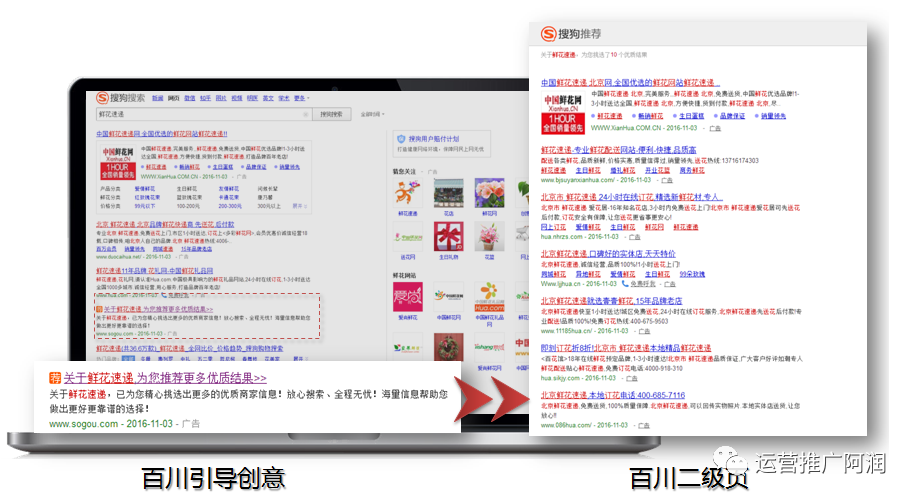Click the Sogou logo on the search page
The width and height of the screenshot is (916, 503).
pyautogui.click(x=120, y=98)
